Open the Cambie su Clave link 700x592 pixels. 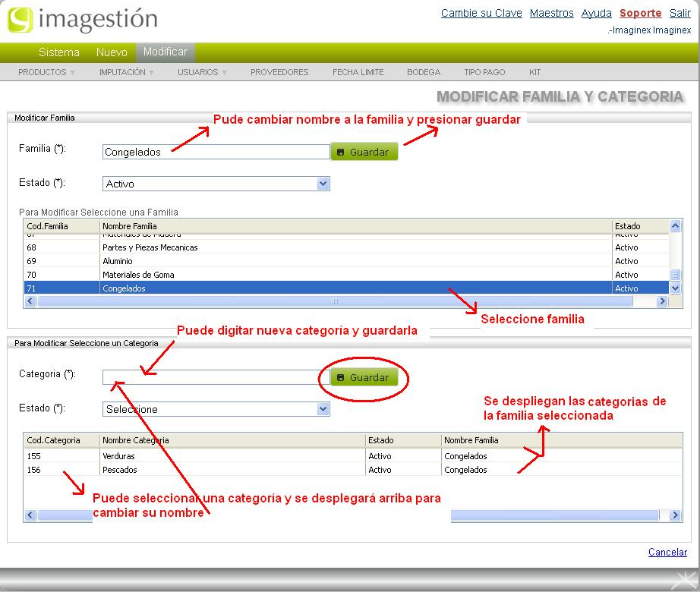[481, 14]
